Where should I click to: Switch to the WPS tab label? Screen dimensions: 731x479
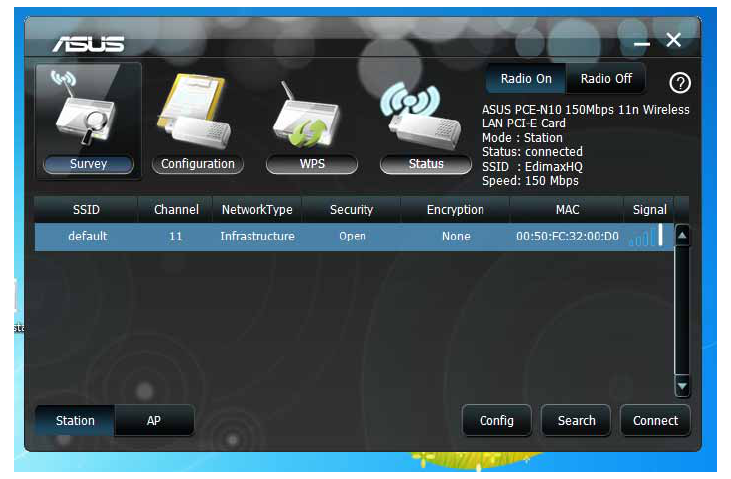tap(312, 164)
